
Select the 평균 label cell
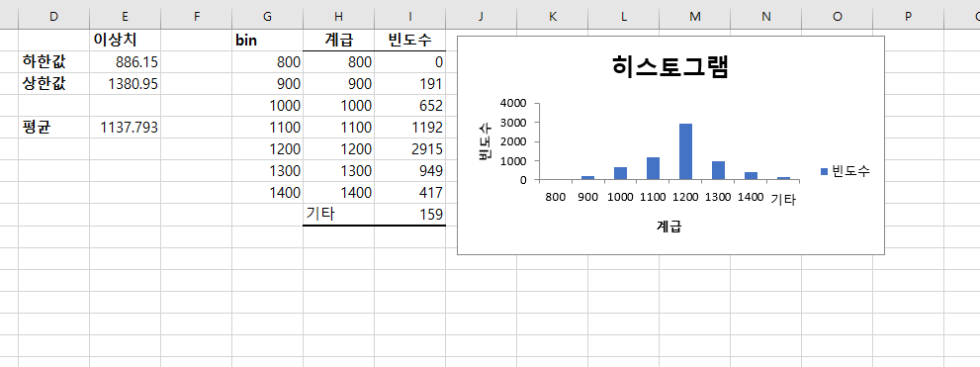[53, 128]
